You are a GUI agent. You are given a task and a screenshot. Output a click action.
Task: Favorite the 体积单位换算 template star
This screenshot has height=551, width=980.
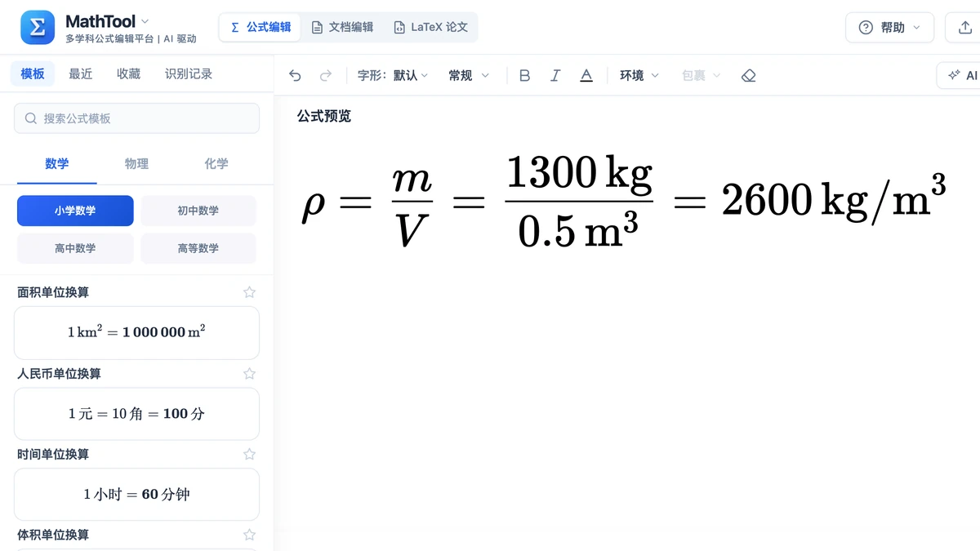[250, 535]
